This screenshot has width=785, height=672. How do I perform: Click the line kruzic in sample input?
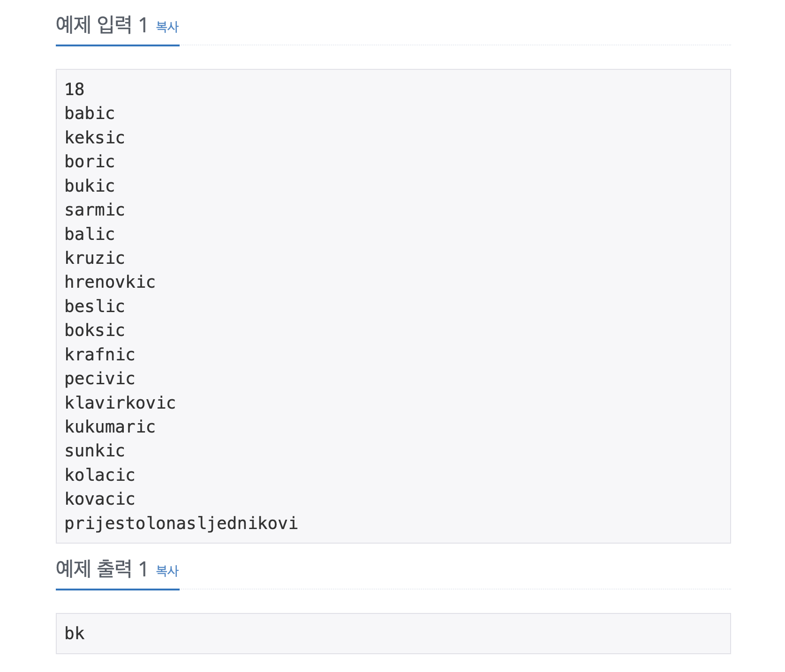(x=95, y=258)
